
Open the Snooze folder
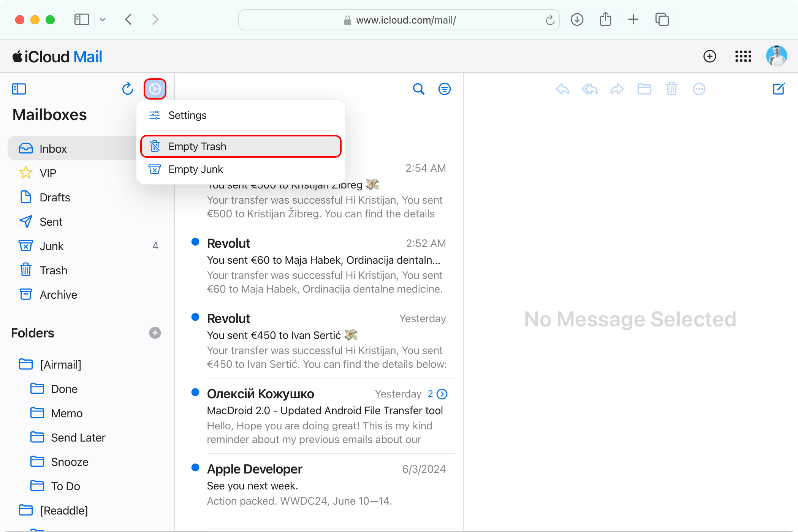pos(87,462)
